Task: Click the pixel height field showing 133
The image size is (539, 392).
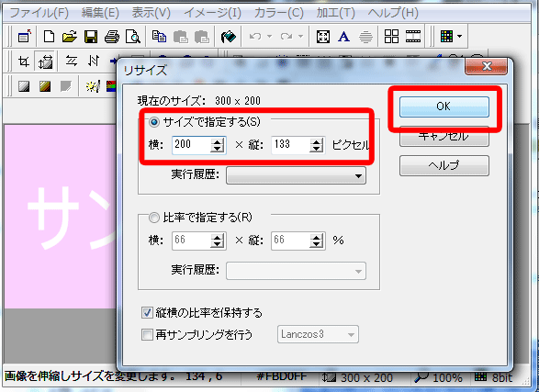Action: 291,145
